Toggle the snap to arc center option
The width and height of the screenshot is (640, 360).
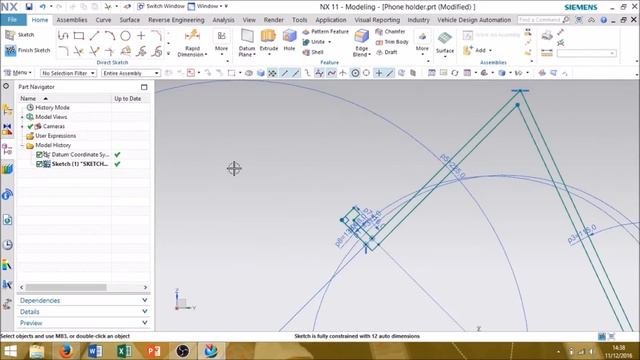pos(355,73)
